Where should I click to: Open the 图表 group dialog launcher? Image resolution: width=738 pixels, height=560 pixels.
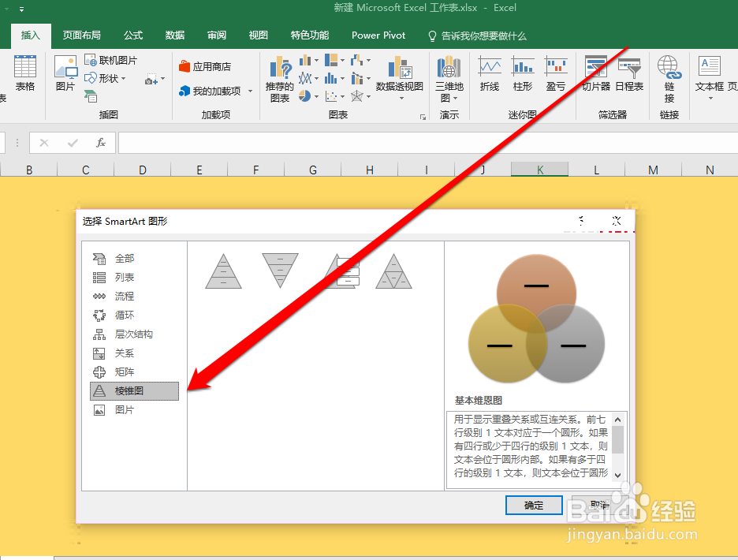pos(423,117)
